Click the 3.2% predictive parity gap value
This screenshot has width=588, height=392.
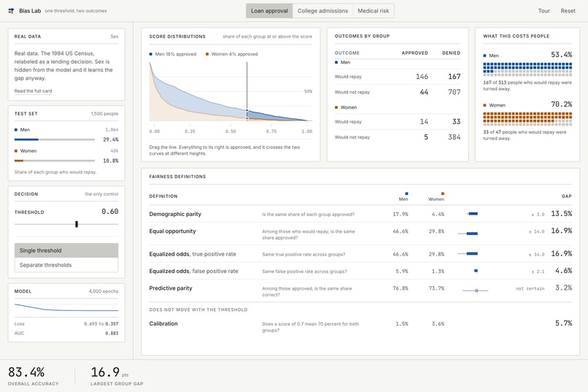564,288
